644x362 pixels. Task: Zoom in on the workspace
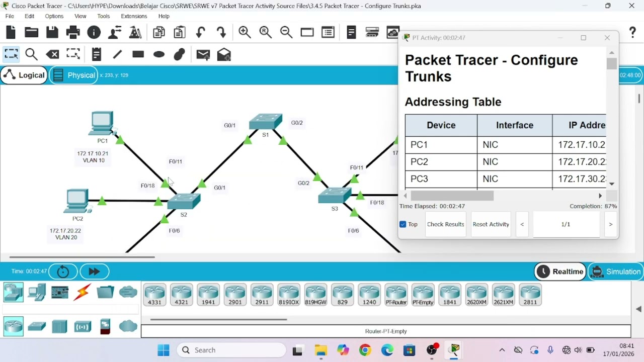pos(245,33)
